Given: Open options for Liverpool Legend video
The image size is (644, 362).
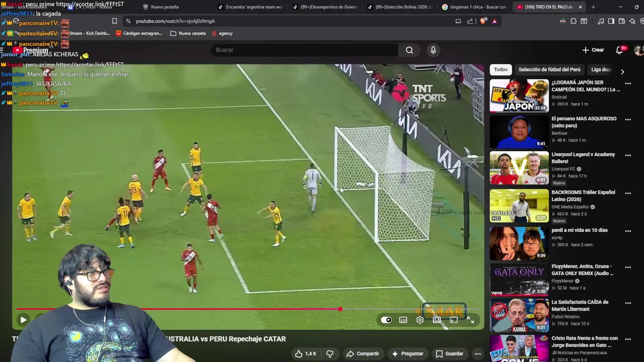Looking at the screenshot, I should (x=628, y=155).
